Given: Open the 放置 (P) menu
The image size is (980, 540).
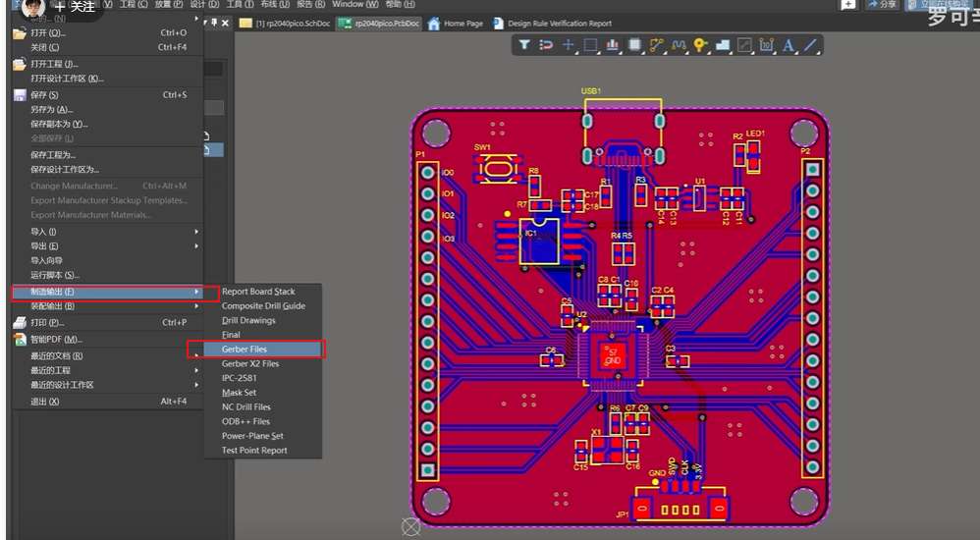Looking at the screenshot, I should point(169,4).
